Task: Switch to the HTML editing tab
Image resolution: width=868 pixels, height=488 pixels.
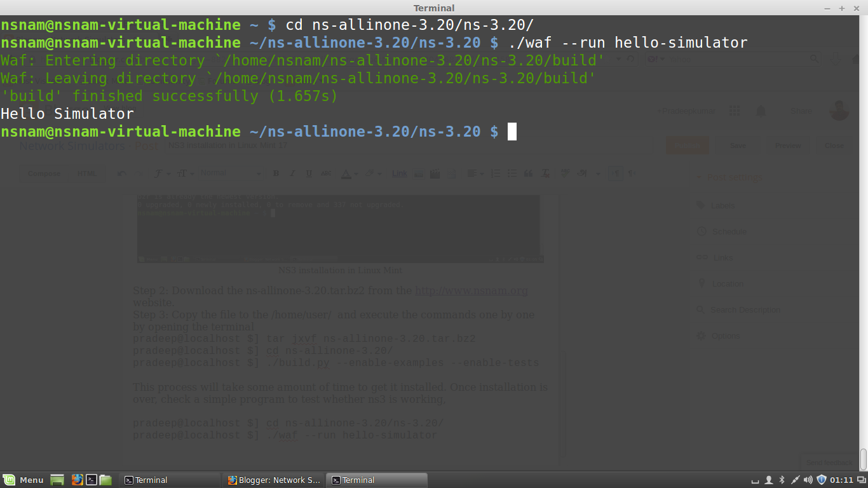Action: (x=88, y=173)
